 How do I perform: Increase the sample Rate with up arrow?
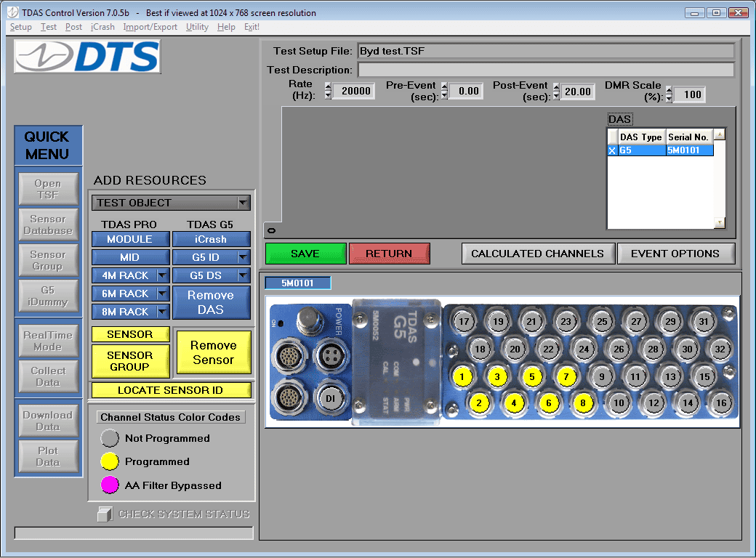pyautogui.click(x=328, y=86)
